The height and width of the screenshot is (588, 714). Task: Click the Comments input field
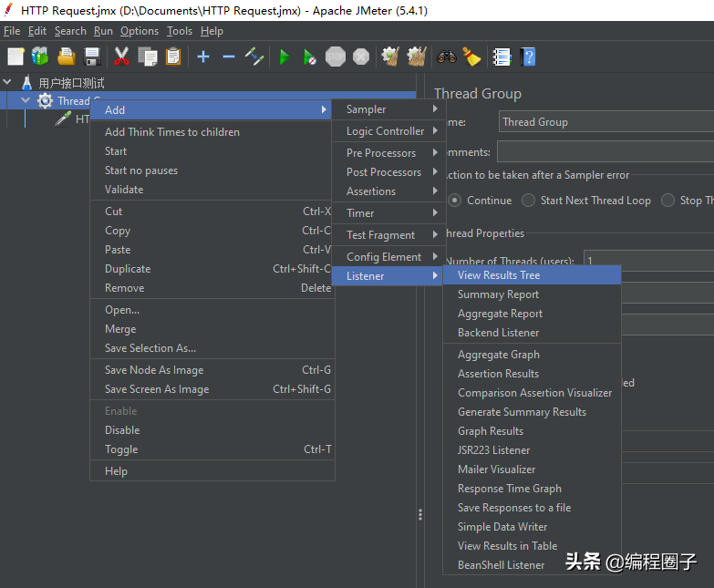605,151
